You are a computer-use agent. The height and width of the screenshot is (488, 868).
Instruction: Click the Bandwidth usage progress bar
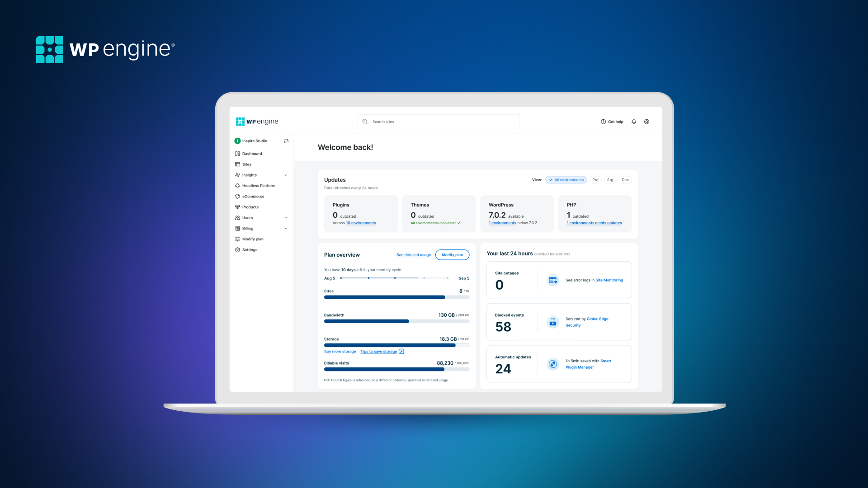click(x=396, y=321)
